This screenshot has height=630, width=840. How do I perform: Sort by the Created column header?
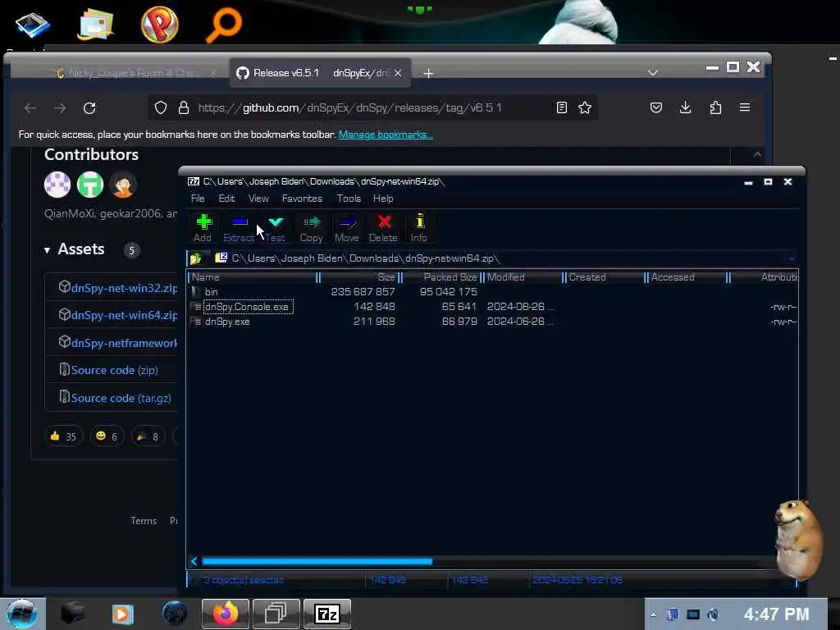(605, 277)
